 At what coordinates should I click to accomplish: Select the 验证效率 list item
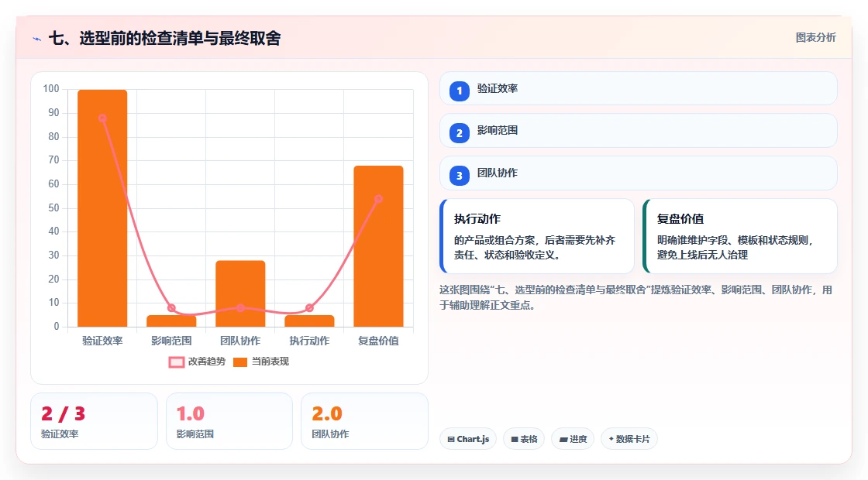tap(639, 88)
